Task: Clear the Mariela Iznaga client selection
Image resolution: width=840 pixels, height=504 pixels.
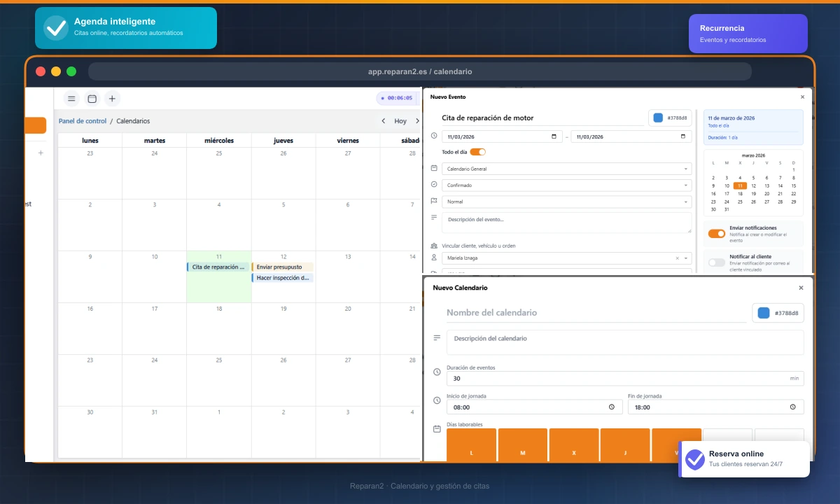Action: pos(677,258)
